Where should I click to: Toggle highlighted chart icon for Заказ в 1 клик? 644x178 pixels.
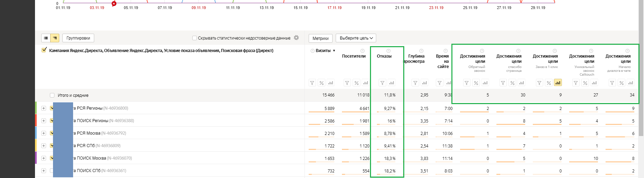558,83
